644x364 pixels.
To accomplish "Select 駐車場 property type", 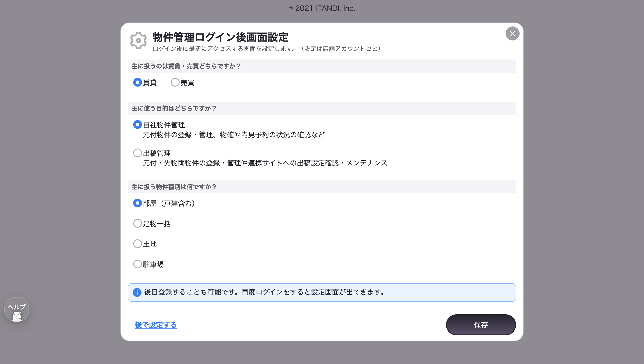I will click(x=137, y=264).
